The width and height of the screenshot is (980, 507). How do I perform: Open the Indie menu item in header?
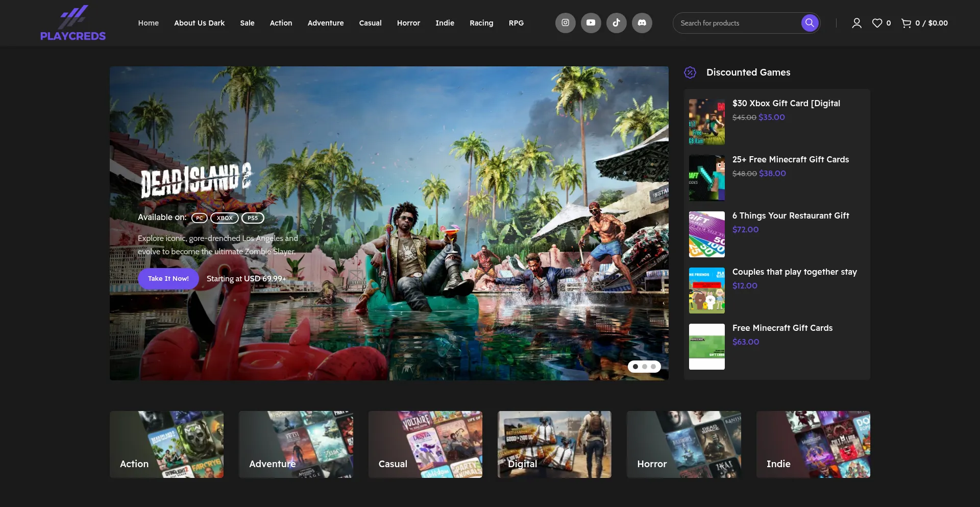pos(445,23)
